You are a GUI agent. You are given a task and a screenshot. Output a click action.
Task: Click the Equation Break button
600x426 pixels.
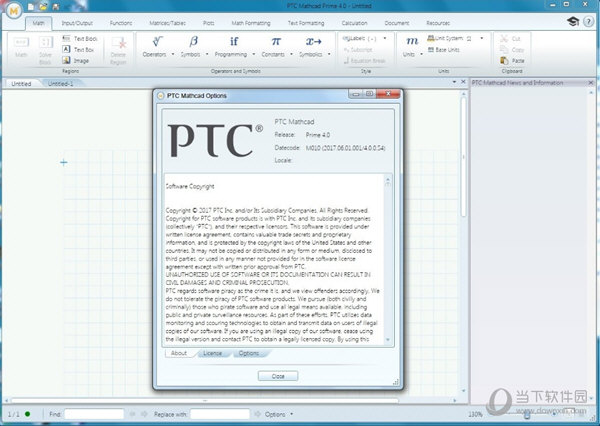click(x=365, y=60)
